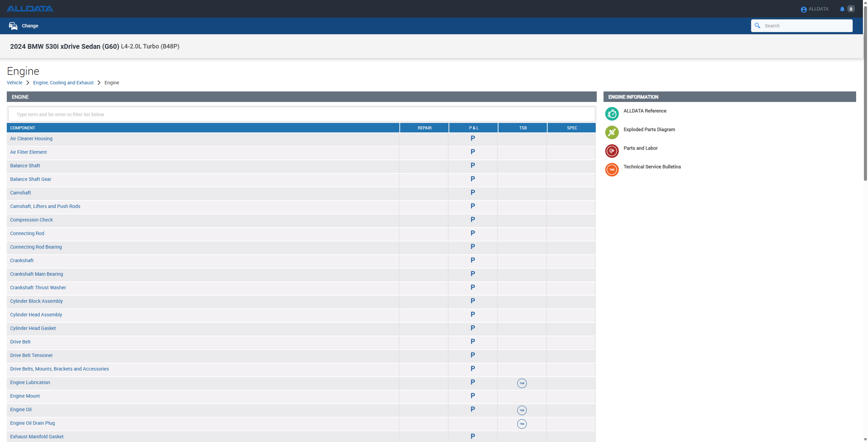Click the component filter text box
The width and height of the screenshot is (868, 442).
point(301,114)
